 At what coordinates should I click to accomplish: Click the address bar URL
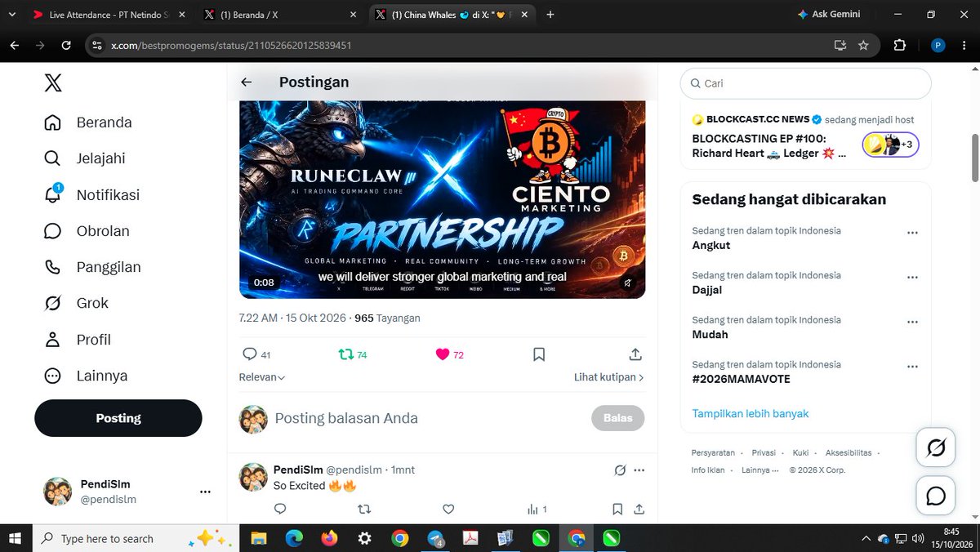coord(231,45)
